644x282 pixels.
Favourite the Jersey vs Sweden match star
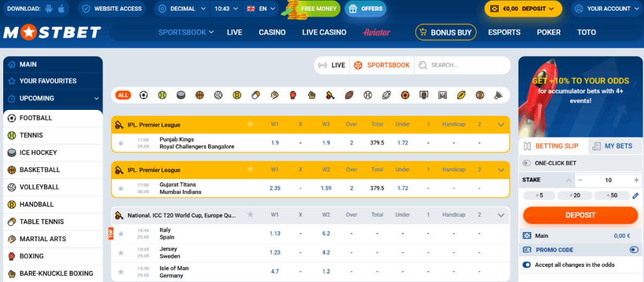click(121, 252)
